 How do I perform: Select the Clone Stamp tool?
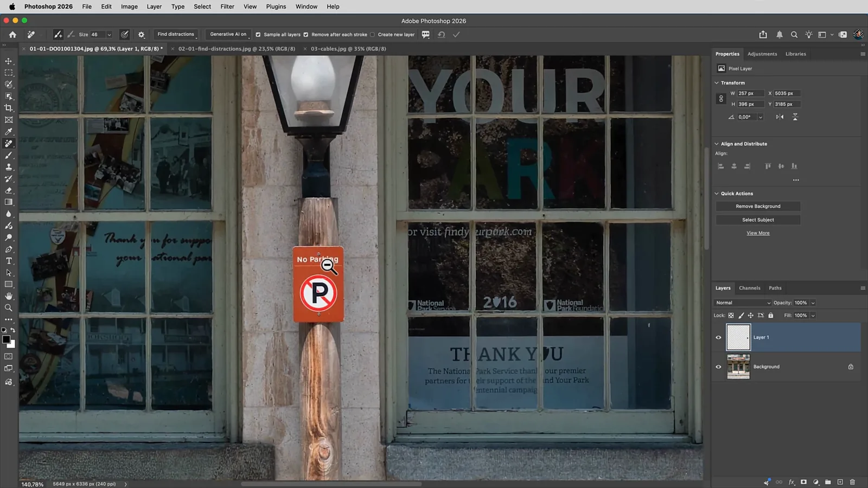(9, 167)
